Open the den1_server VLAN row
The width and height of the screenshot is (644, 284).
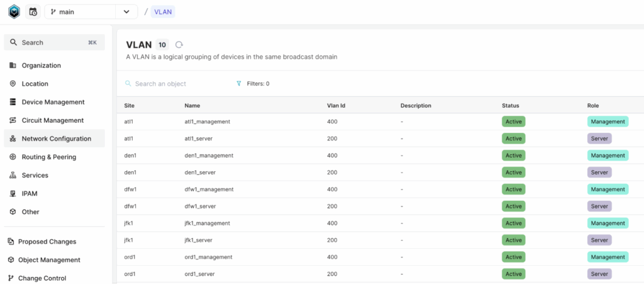[x=380, y=172]
